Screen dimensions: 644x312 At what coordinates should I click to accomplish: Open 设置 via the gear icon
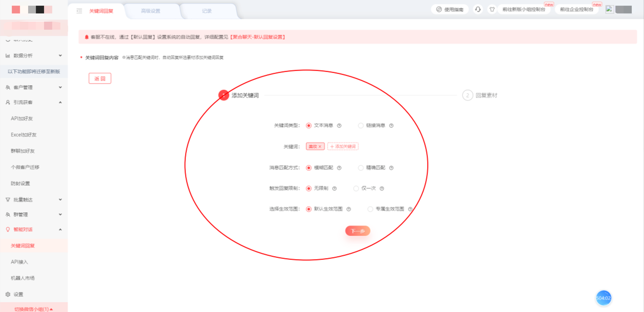[x=8, y=294]
